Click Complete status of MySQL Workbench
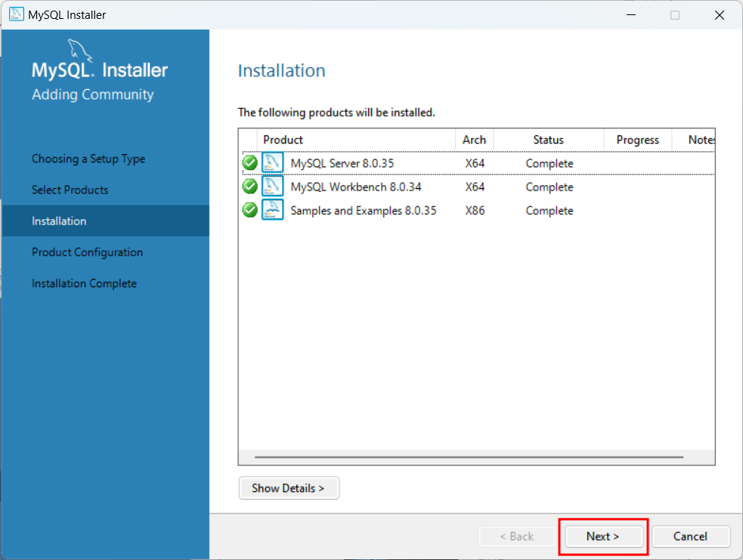 click(x=550, y=187)
